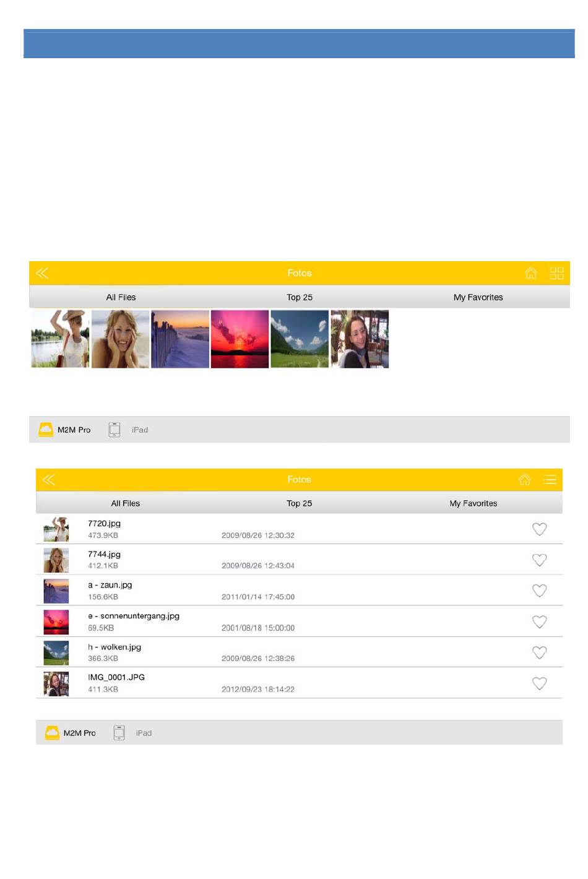The image size is (588, 879).
Task: Select iPad label under list view
Action: tap(144, 733)
